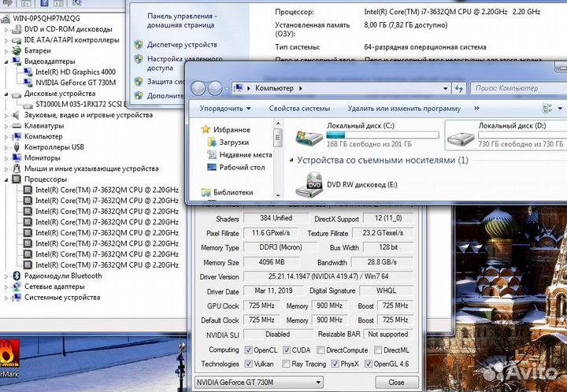Collapse the removable storage devices group
Viewport: 567px width, 392px height.
pos(291,160)
